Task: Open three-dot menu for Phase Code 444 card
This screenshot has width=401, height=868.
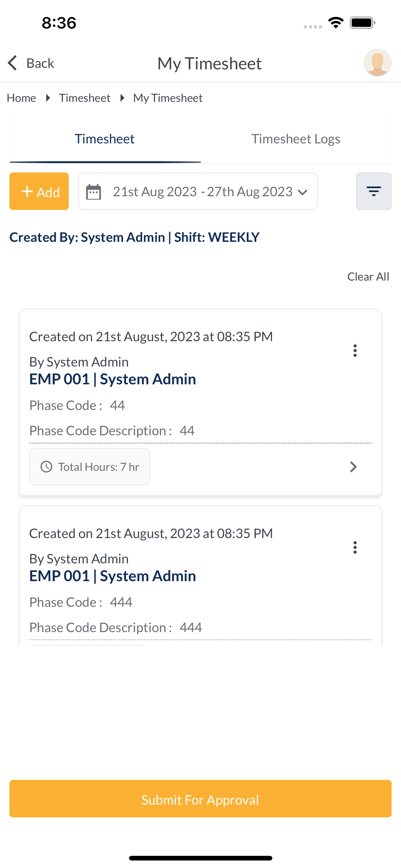Action: point(355,547)
